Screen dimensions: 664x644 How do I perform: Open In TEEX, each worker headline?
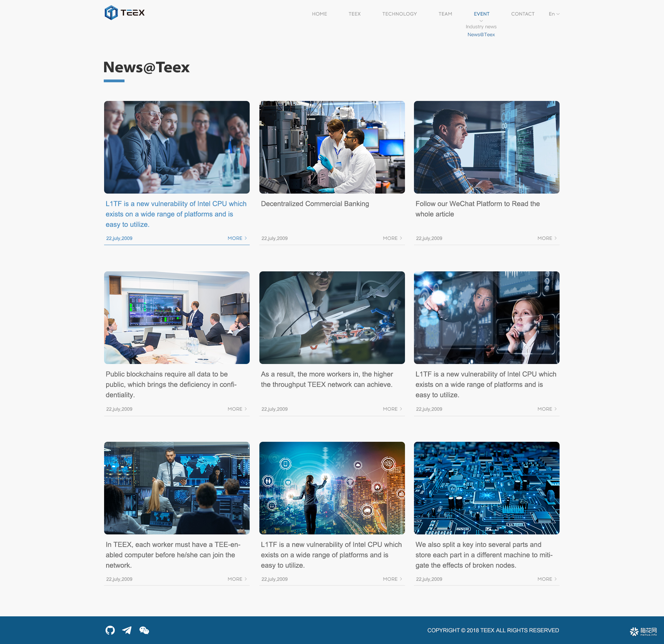click(173, 555)
